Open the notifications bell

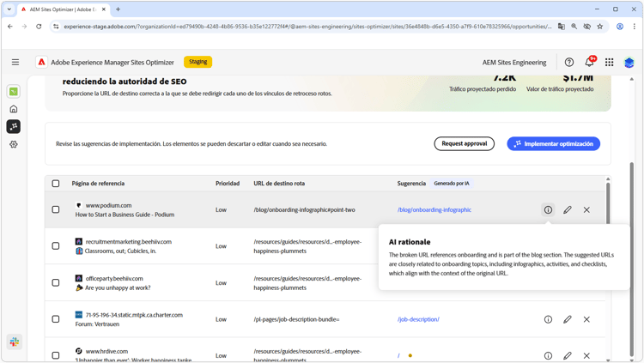pyautogui.click(x=589, y=62)
